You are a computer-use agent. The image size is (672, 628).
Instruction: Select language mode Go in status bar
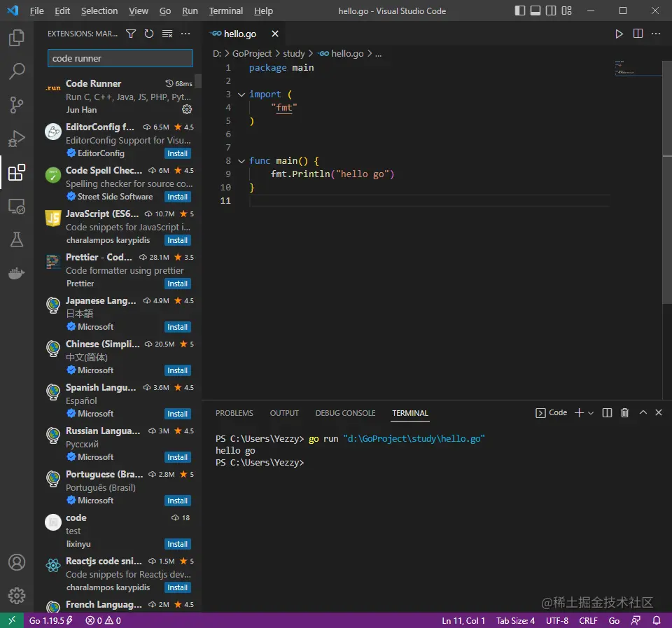click(614, 621)
